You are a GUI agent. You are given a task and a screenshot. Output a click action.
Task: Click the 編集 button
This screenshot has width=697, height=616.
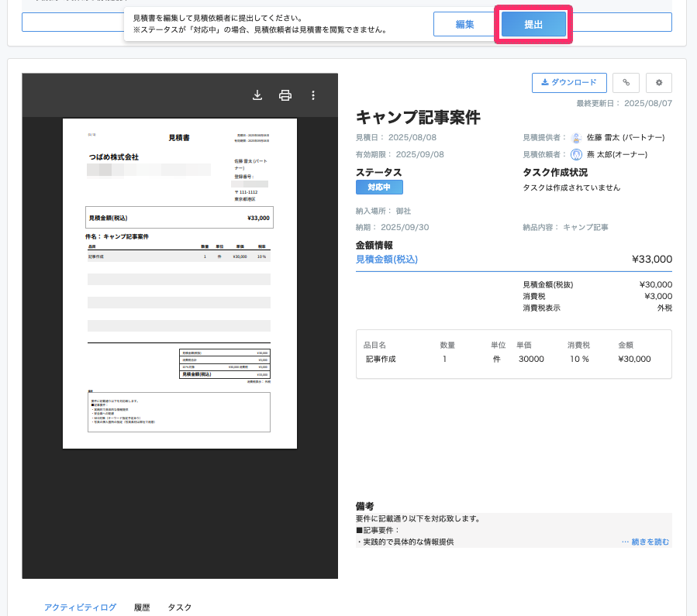464,23
